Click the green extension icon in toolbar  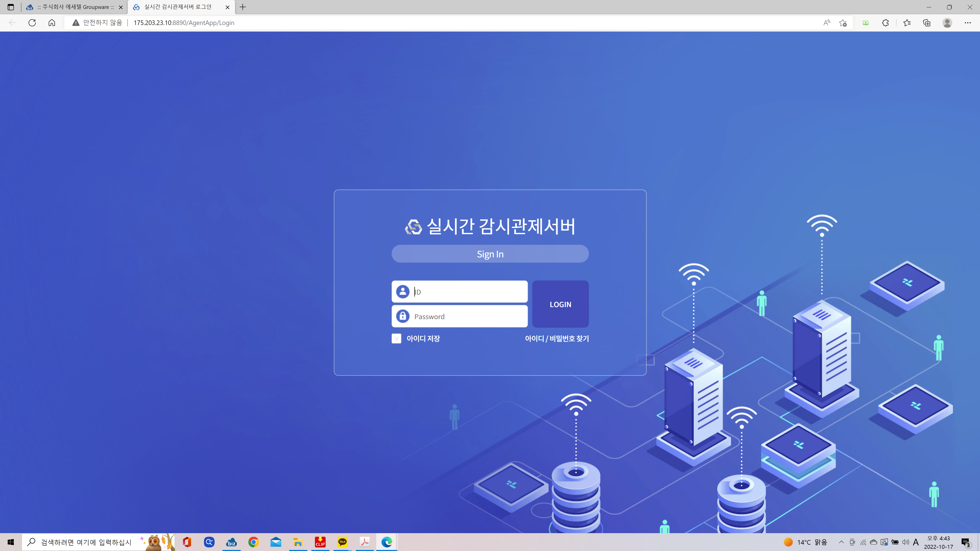click(866, 23)
